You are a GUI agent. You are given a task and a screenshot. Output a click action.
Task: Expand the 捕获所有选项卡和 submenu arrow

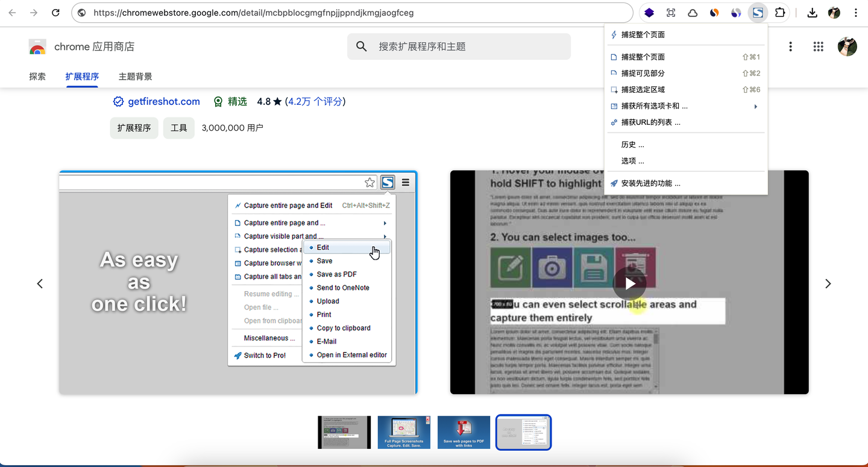[x=755, y=105]
